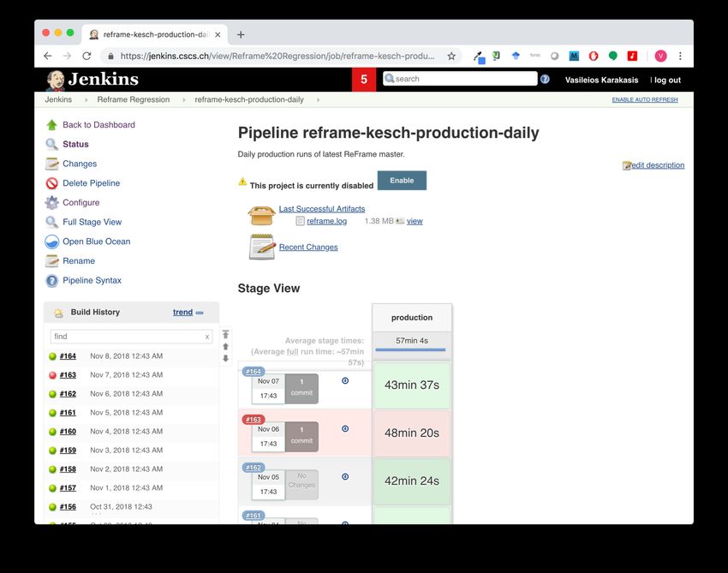Click Reframe Regression breadcrumb
This screenshot has width=728, height=573.
coord(134,100)
